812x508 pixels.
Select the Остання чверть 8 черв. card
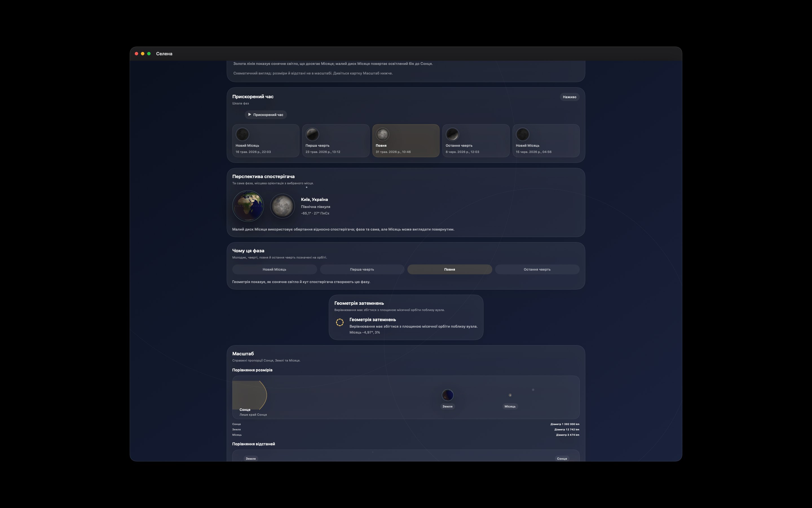pyautogui.click(x=476, y=141)
